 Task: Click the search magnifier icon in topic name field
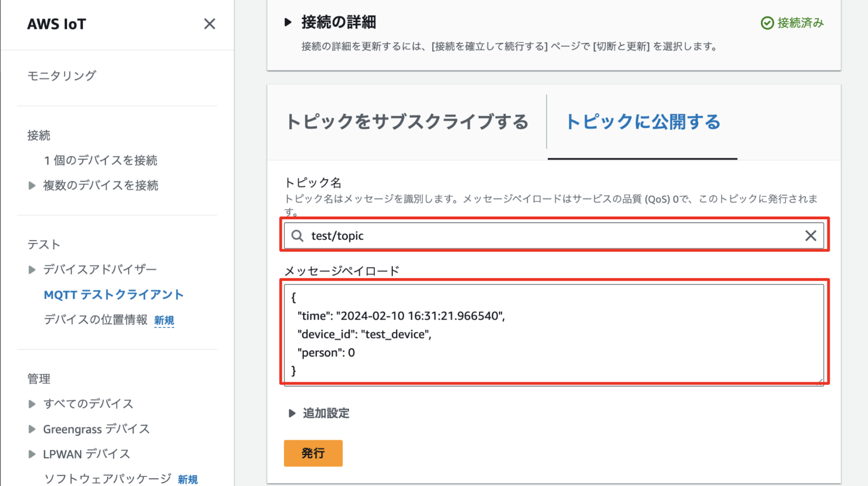tap(299, 236)
